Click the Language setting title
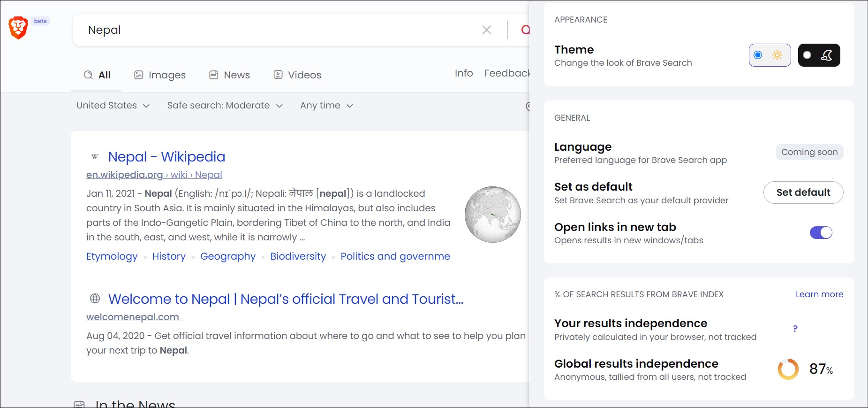 click(x=583, y=147)
